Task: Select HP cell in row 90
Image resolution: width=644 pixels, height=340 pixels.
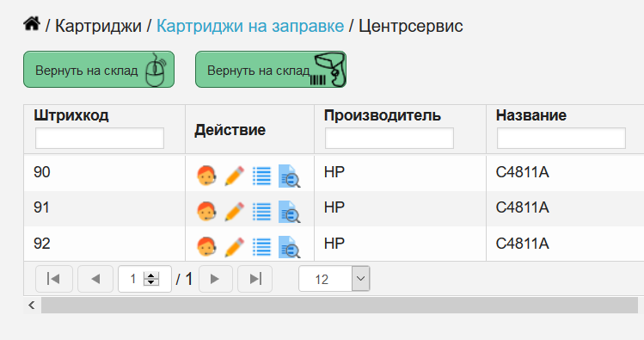Action: [400, 173]
